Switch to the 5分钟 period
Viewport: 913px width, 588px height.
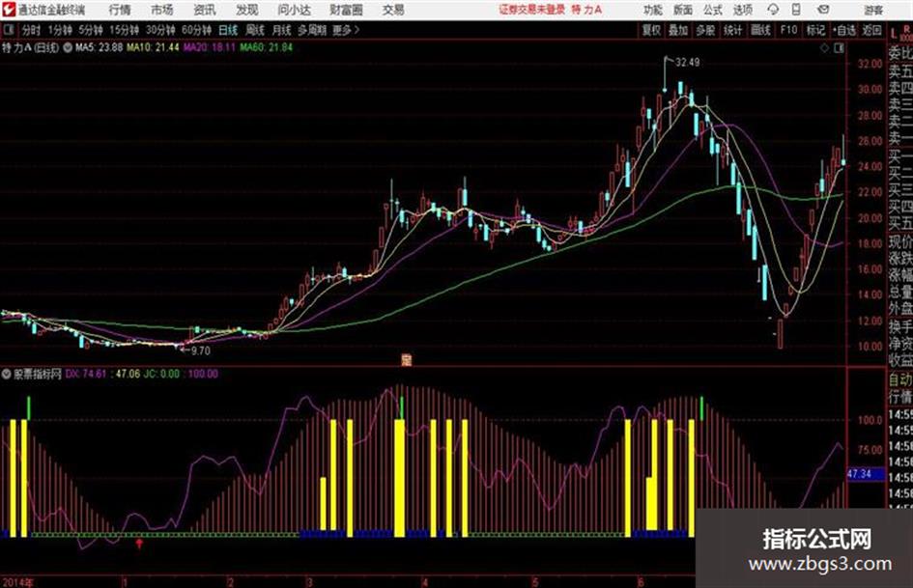tap(91, 30)
